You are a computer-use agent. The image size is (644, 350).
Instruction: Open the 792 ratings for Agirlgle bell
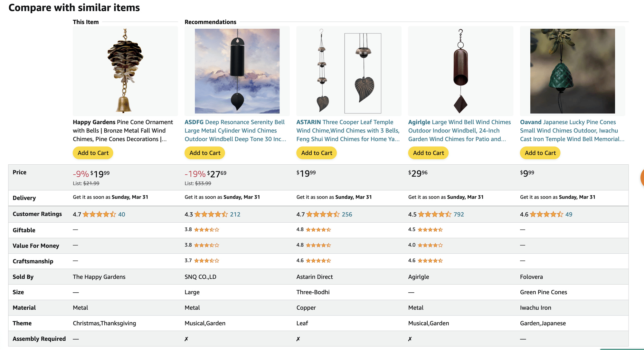(459, 214)
